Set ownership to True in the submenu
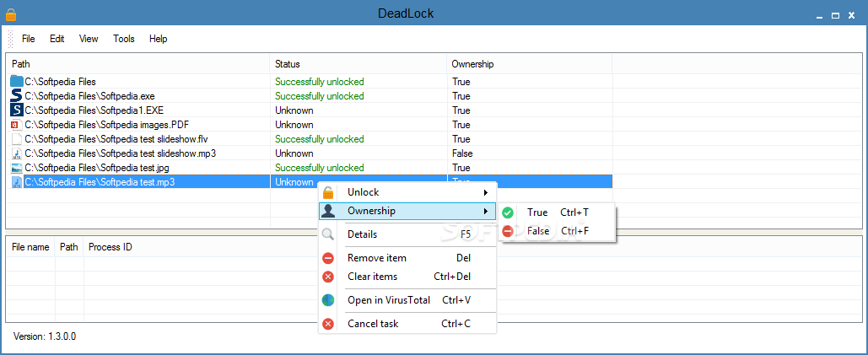868x355 pixels. tap(557, 212)
